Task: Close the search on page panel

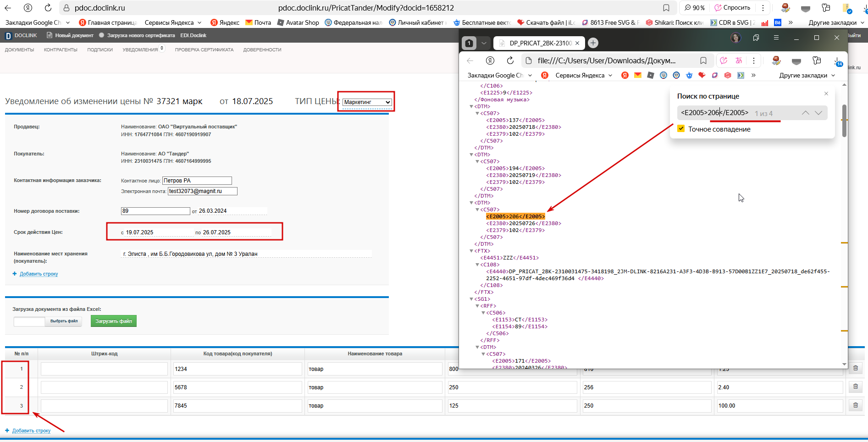Action: (x=826, y=94)
